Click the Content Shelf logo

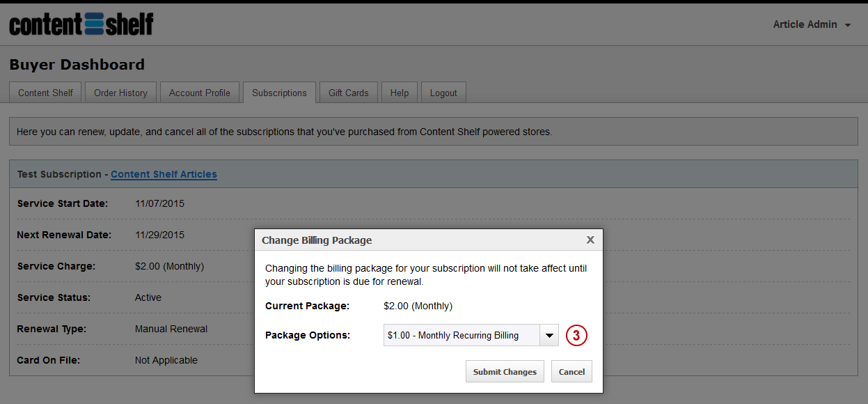[81, 24]
